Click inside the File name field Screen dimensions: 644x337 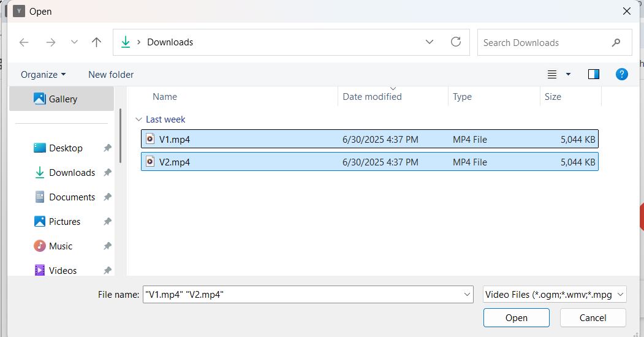tap(300, 295)
